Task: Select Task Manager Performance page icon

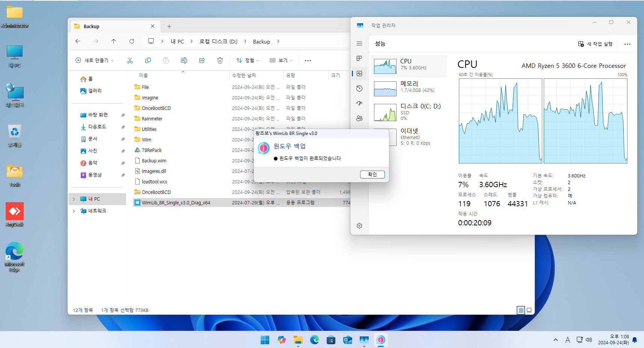Action: [359, 73]
